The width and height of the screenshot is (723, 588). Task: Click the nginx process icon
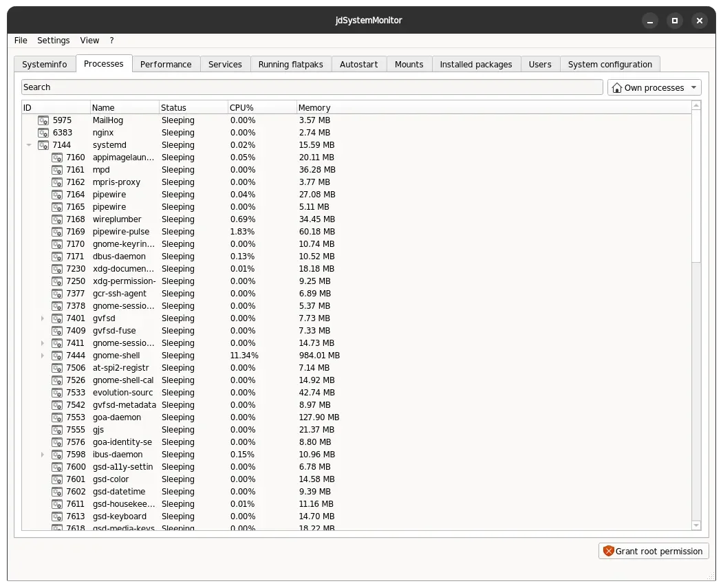(x=43, y=133)
